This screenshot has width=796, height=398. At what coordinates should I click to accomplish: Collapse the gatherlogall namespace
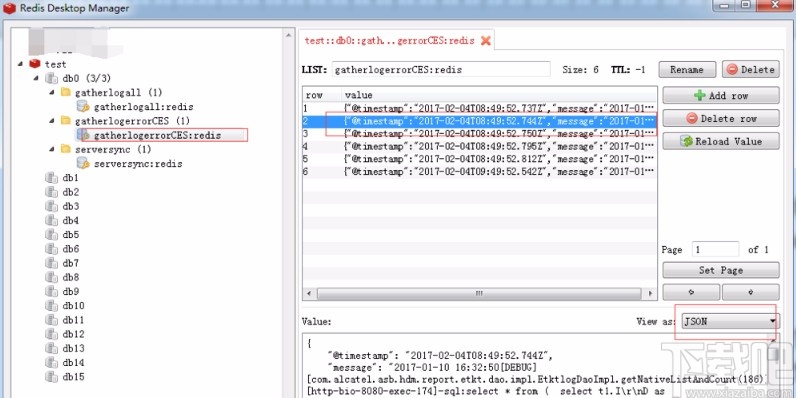click(x=52, y=92)
